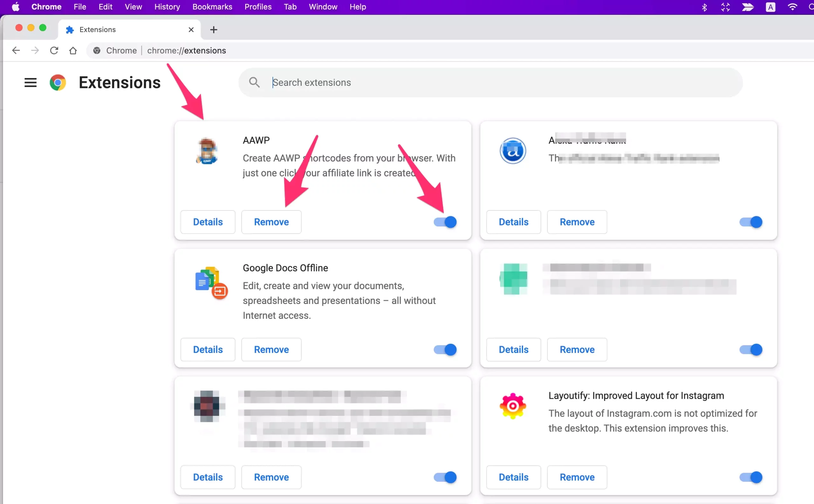Select the chrome://extensions address bar
Image resolution: width=814 pixels, height=504 pixels.
(450, 50)
